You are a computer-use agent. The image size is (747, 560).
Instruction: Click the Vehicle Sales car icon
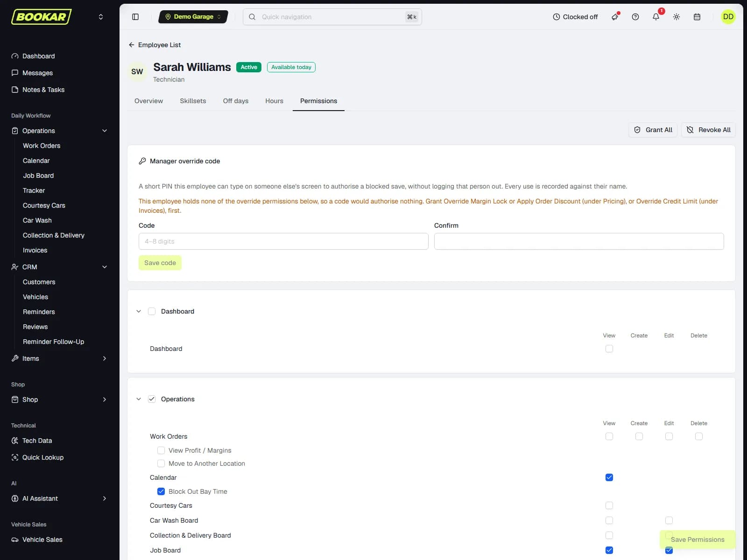[x=15, y=539]
